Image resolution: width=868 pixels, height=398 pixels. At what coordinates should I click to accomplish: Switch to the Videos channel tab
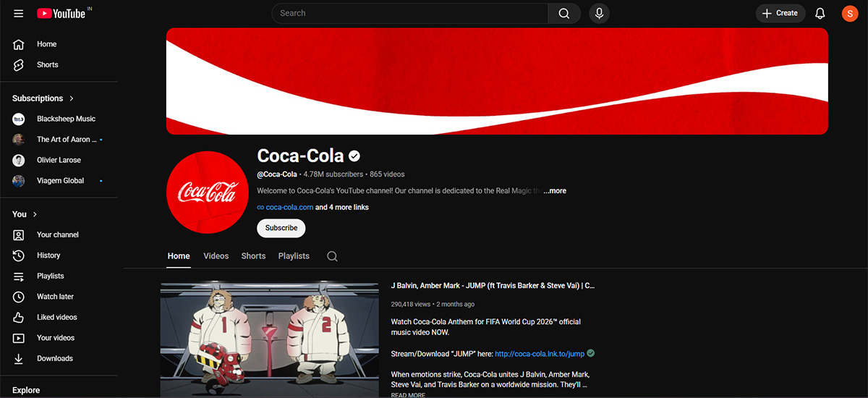tap(216, 256)
